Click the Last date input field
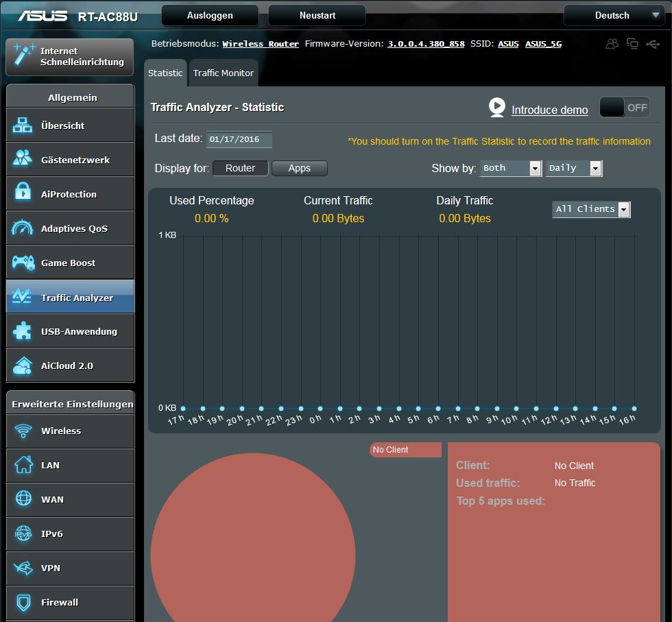The height and width of the screenshot is (622, 672). click(x=239, y=139)
